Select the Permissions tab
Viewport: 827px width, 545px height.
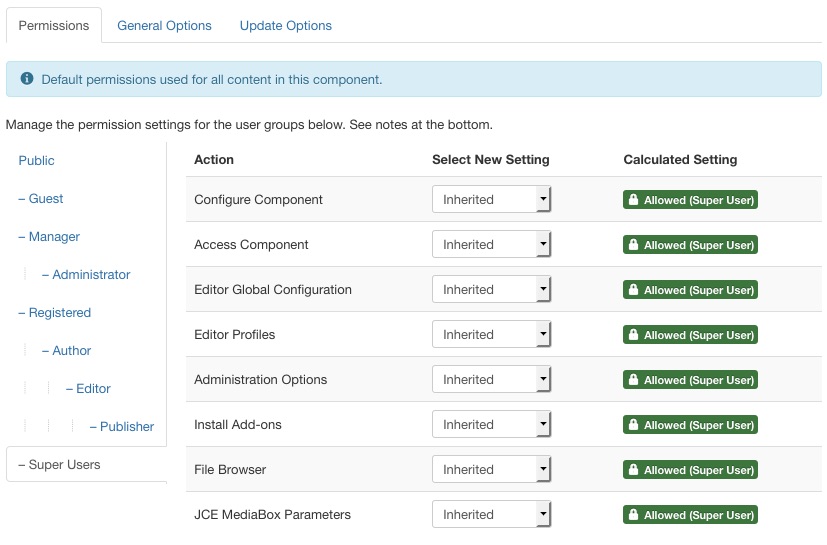pos(54,26)
